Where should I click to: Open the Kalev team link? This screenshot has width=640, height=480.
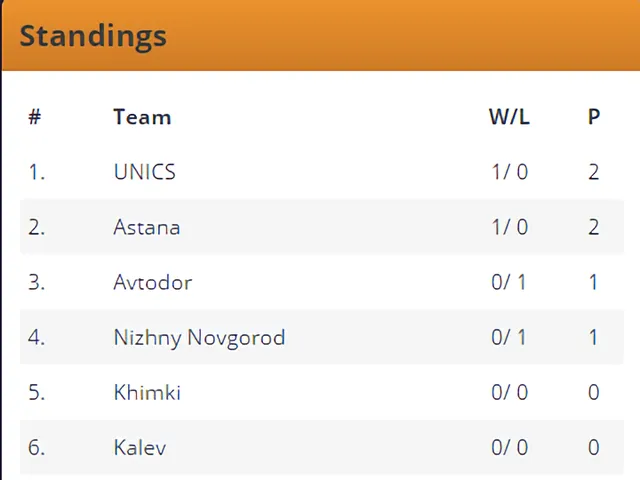(140, 447)
